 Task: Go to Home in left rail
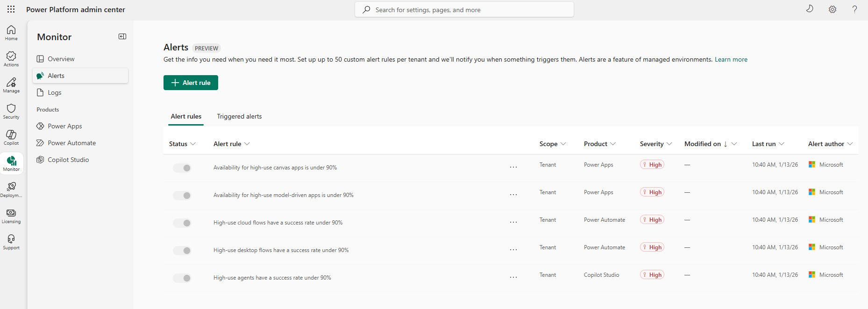[x=11, y=33]
